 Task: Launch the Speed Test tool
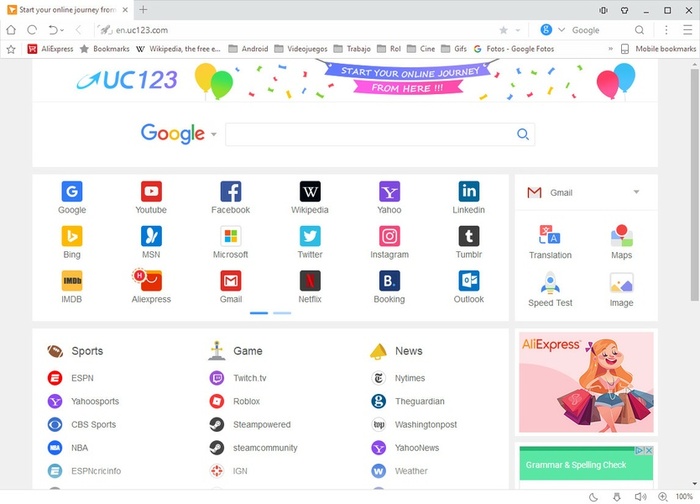pyautogui.click(x=550, y=289)
